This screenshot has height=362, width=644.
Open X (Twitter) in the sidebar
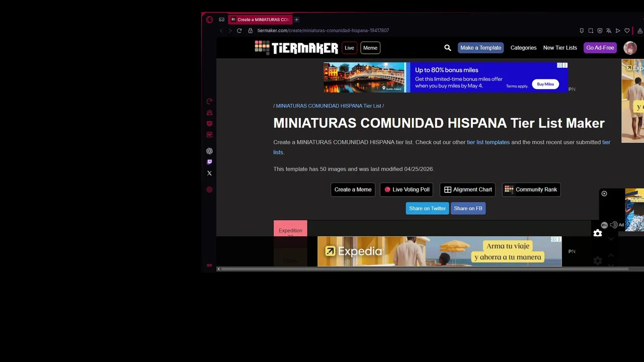pos(209,173)
